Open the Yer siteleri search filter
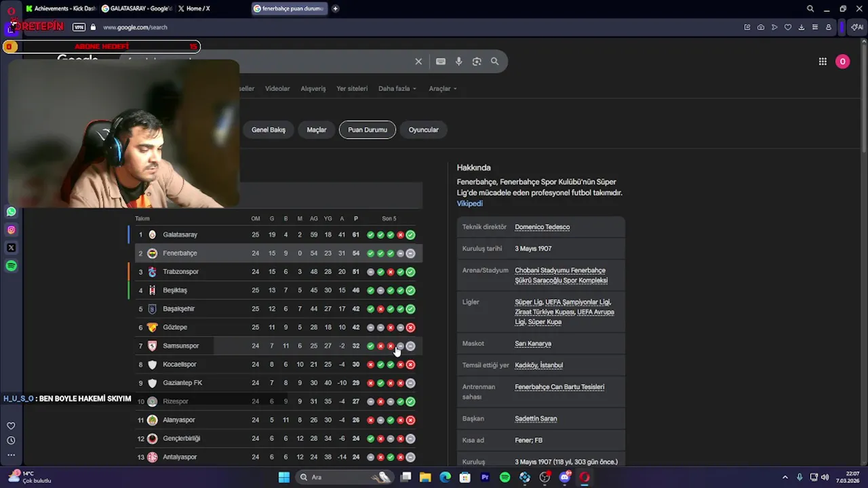This screenshot has height=488, width=868. click(x=352, y=89)
